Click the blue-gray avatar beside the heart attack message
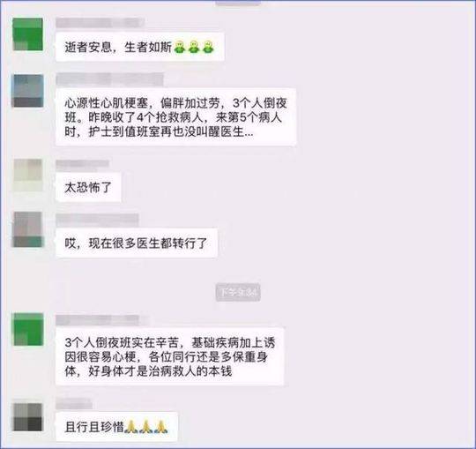Viewport: 476px width, 449px height. pyautogui.click(x=27, y=91)
